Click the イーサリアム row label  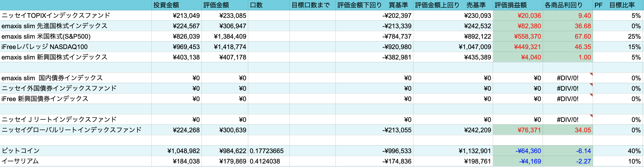pyautogui.click(x=76, y=161)
